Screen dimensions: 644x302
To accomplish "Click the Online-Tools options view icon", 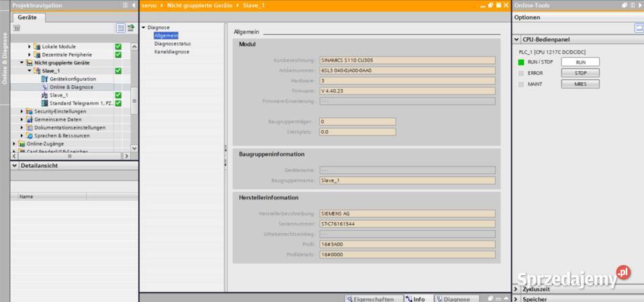I will [639, 28].
